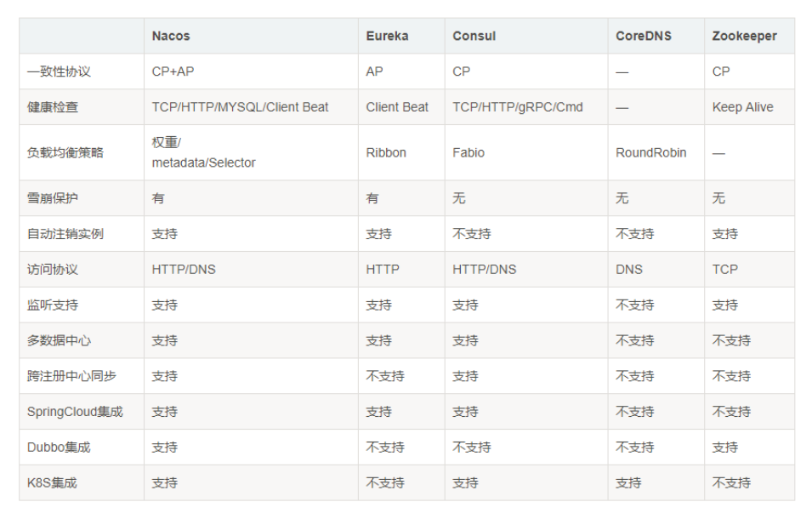Click the Nacos column header
Viewport: 812px width, 519px height.
coord(171,36)
